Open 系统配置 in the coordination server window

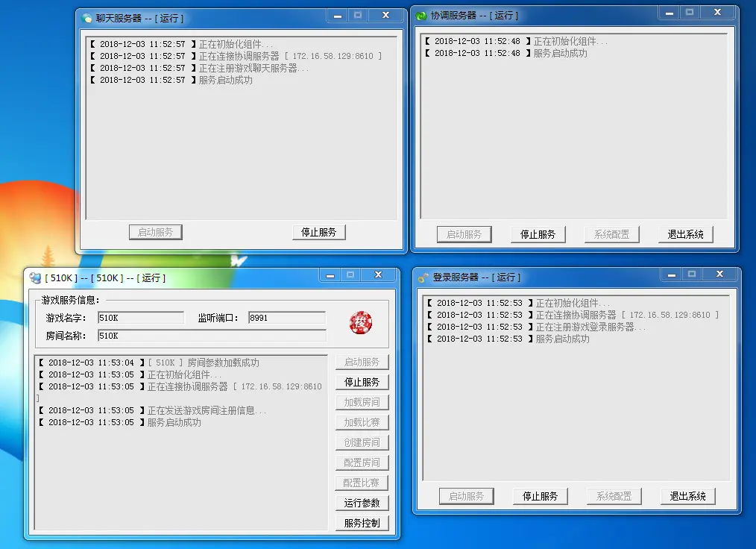coord(611,234)
